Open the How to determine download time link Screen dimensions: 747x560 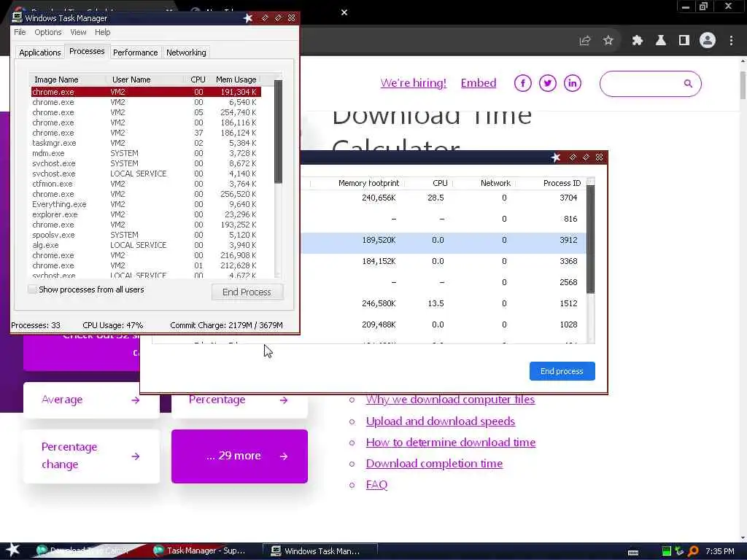click(x=451, y=443)
